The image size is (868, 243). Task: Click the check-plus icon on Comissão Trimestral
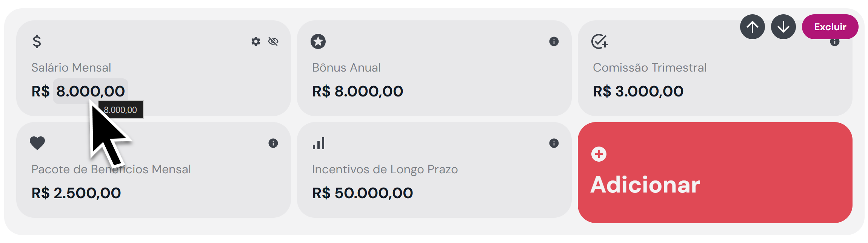(x=600, y=41)
